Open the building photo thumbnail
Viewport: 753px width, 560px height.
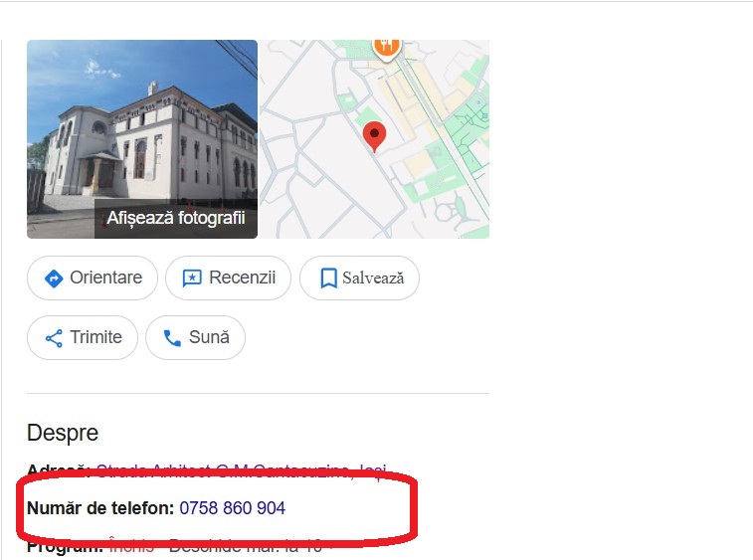pyautogui.click(x=142, y=139)
